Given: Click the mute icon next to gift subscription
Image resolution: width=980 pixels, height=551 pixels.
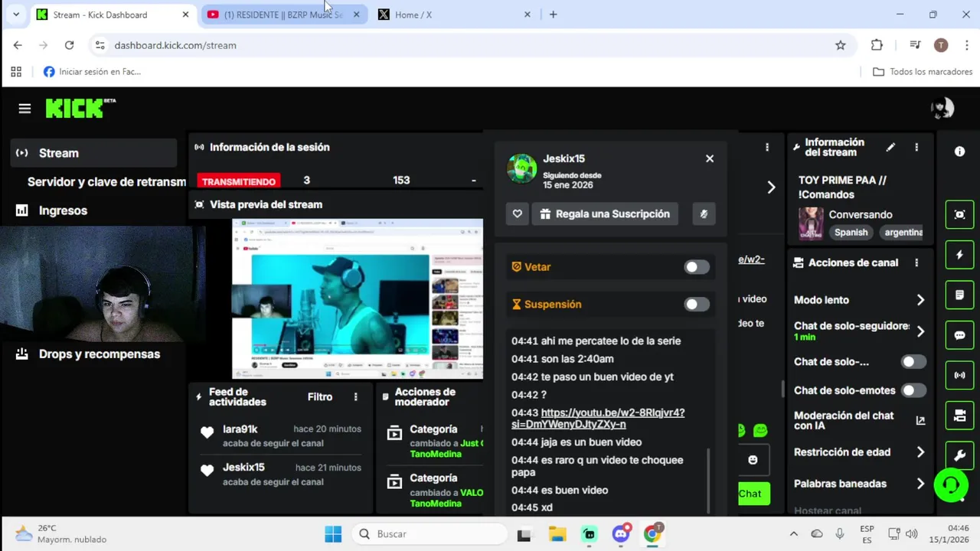Looking at the screenshot, I should pos(704,214).
